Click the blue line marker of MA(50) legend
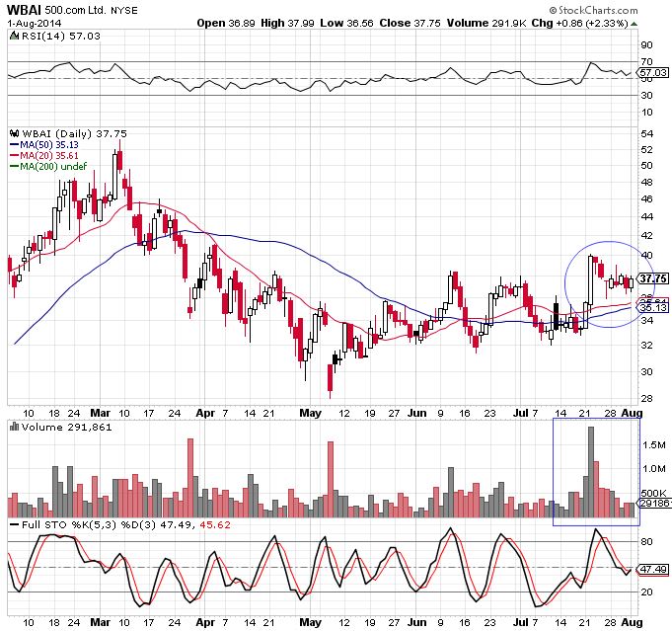 14,145
